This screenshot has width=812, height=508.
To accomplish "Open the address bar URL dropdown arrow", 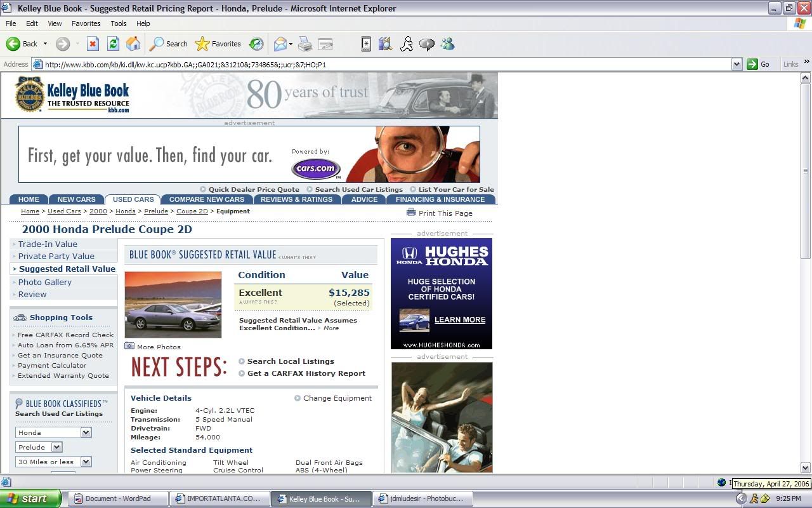I will [737, 64].
